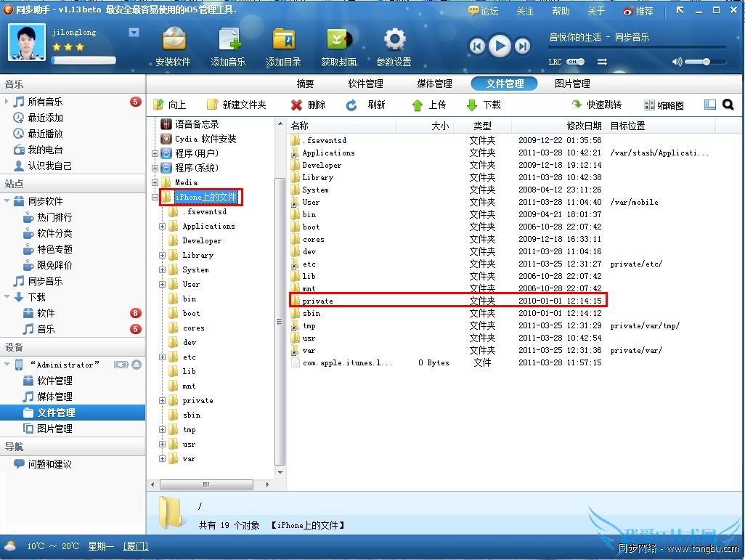Select Cydia 软件安装 in the tree
This screenshot has width=745, height=560.
199,139
